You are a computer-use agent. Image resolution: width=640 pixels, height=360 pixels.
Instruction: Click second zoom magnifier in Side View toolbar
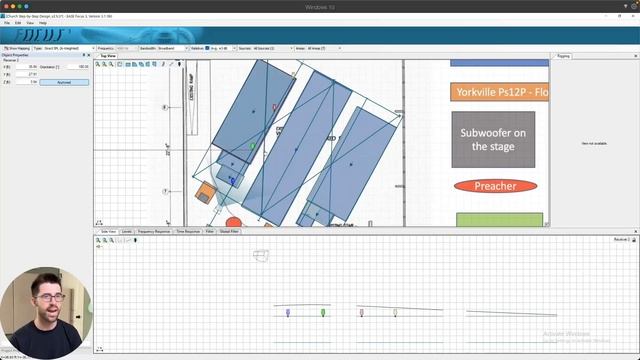[104, 240]
